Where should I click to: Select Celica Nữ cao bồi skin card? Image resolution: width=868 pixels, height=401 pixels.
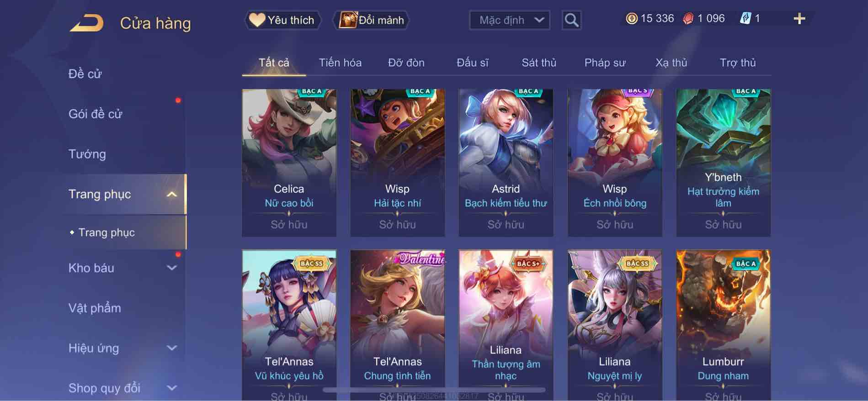point(289,163)
